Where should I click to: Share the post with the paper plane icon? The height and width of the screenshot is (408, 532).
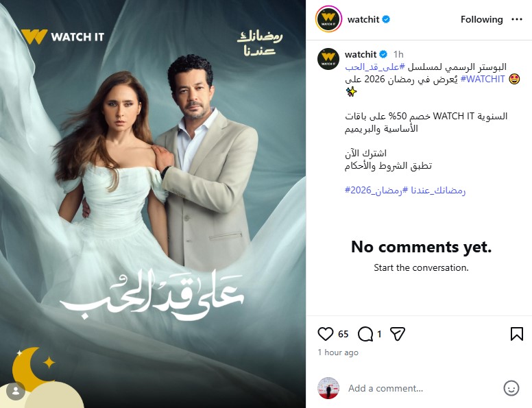tap(398, 334)
